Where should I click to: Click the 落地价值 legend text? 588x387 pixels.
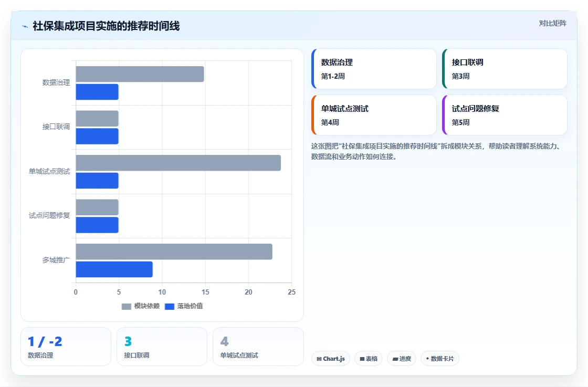pyautogui.click(x=190, y=306)
